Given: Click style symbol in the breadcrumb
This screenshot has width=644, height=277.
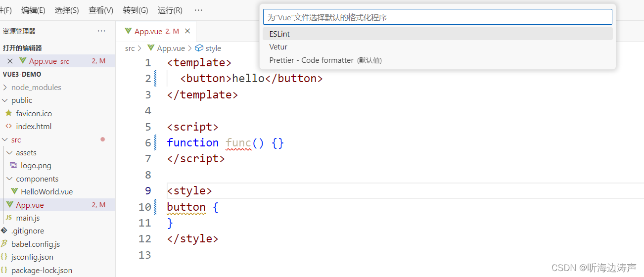Looking at the screenshot, I should point(213,48).
